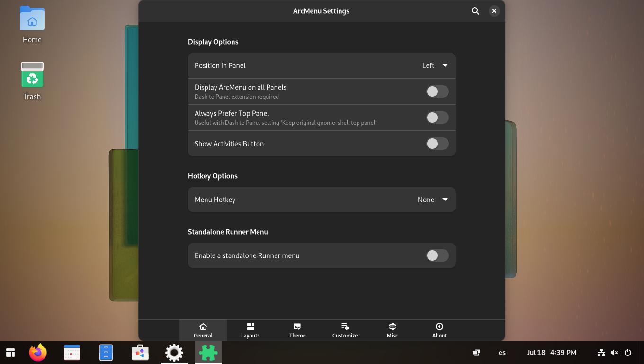The width and height of the screenshot is (644, 364).
Task: Click the 'Dash to Panel extension required' subtitle
Action: (237, 97)
